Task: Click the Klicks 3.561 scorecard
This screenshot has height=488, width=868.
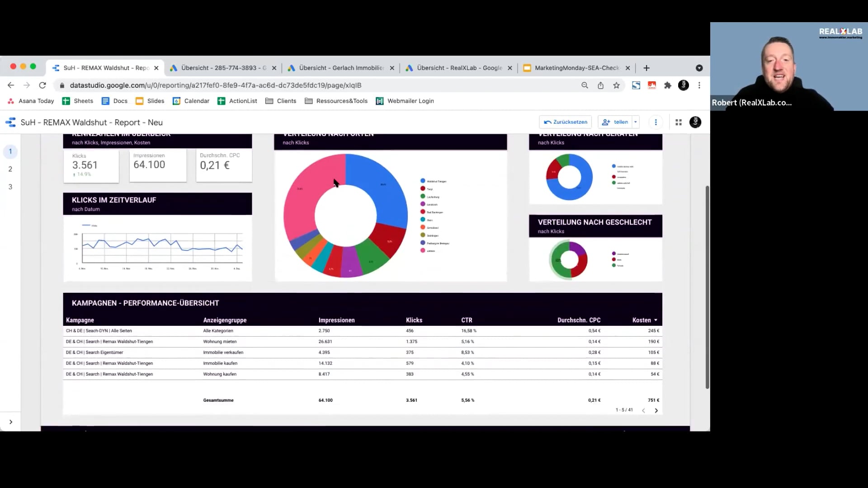Action: coord(91,166)
